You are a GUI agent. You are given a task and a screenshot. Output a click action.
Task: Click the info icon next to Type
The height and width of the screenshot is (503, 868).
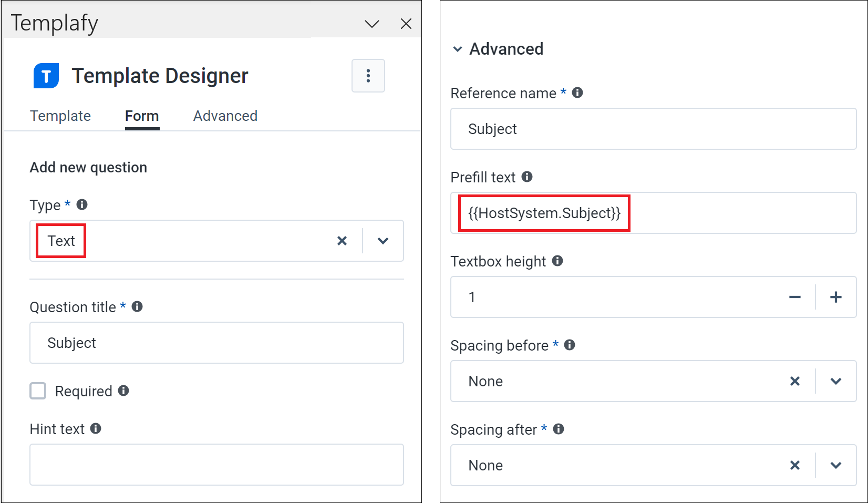pos(82,204)
